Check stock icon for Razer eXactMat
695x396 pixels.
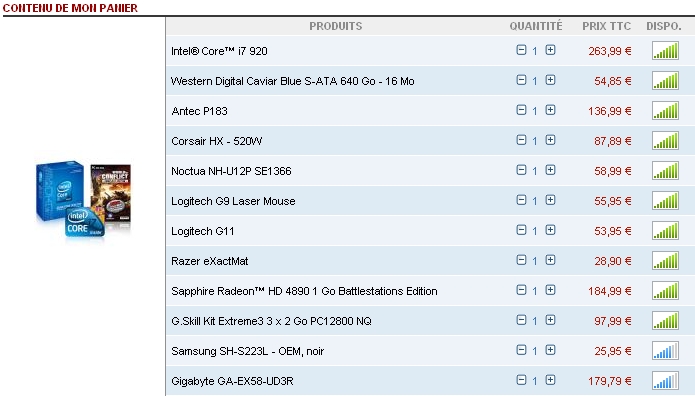pyautogui.click(x=665, y=261)
